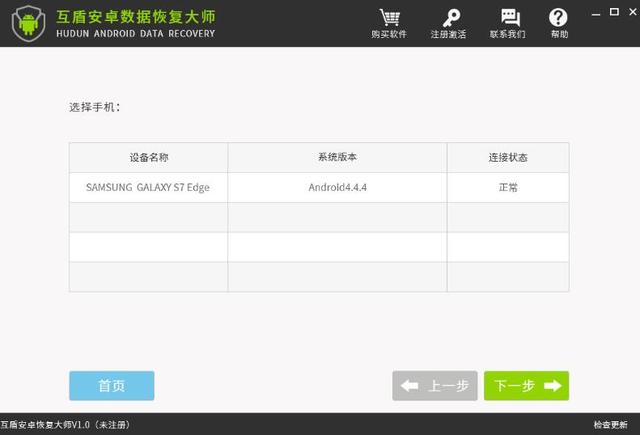Screen dimensions: 640x435
Task: Go back using 上一步 button
Action: tap(435, 386)
